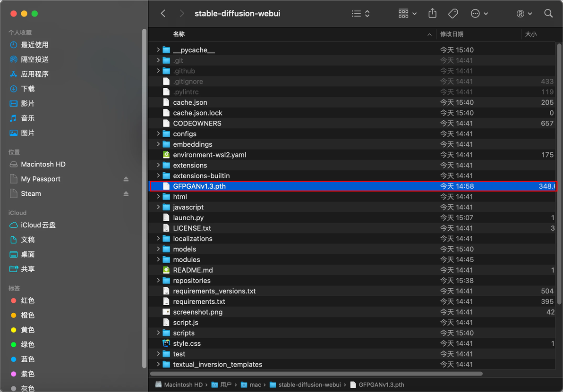Click 用户 in the path bar
Screen dimensions: 563x392
[222, 385]
